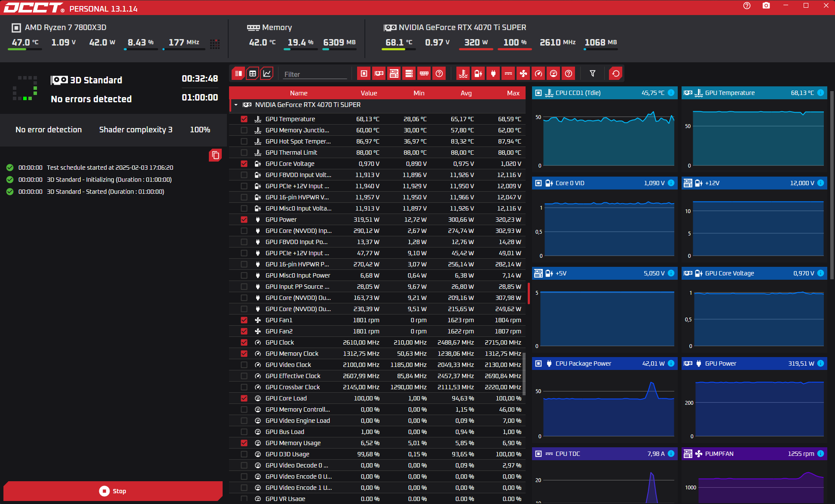
Task: Sort sensors by the Value column
Action: (x=369, y=93)
